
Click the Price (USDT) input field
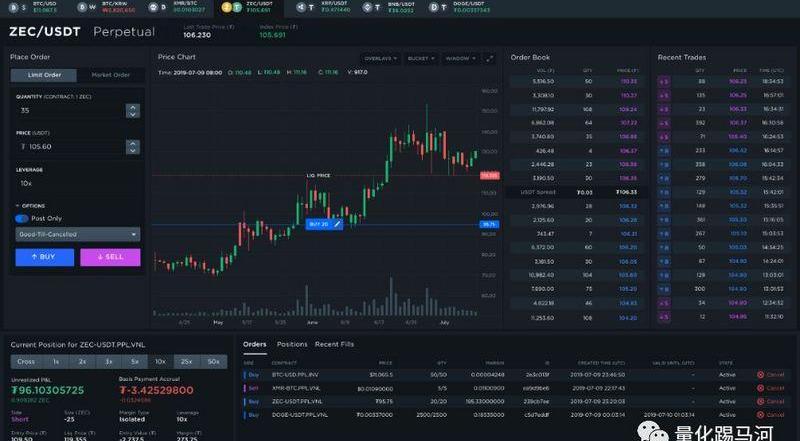[68, 146]
